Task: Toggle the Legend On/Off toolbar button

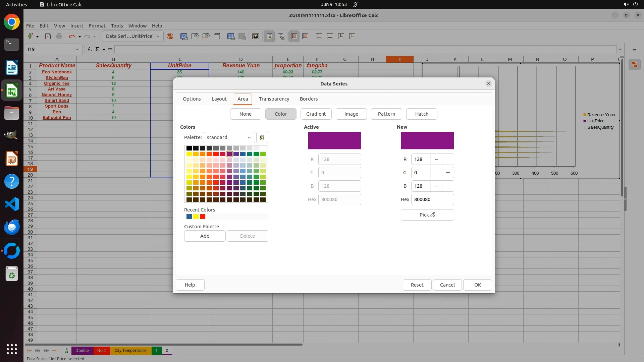Action: (x=269, y=36)
